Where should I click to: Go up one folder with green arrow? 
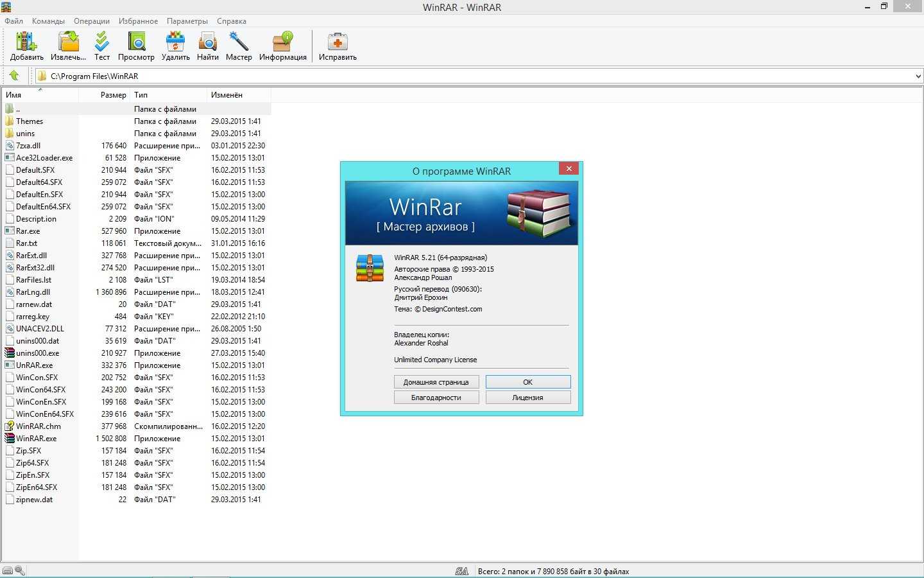click(x=14, y=76)
